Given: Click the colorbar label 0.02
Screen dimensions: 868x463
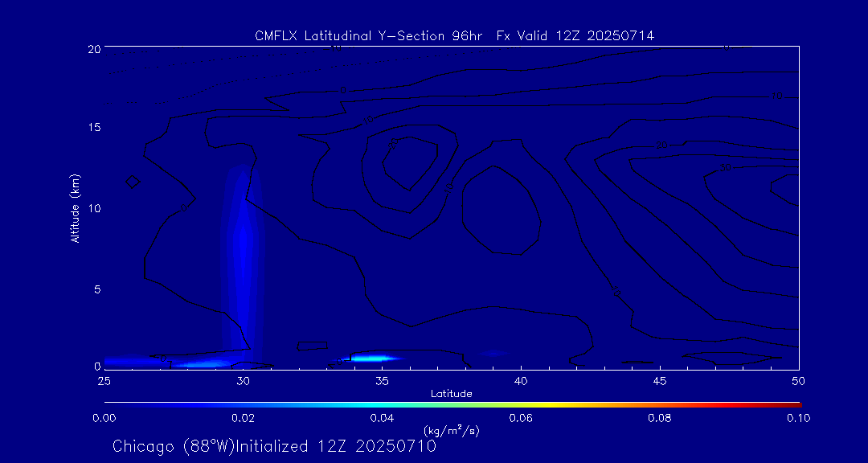Looking at the screenshot, I should pos(243,418).
